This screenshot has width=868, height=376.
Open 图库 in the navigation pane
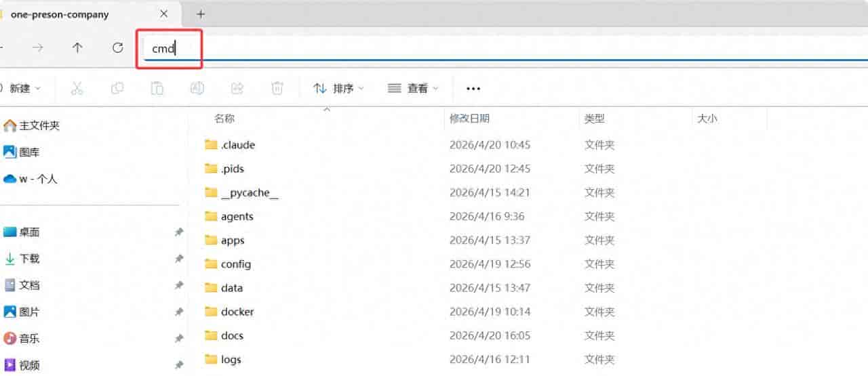coord(22,152)
